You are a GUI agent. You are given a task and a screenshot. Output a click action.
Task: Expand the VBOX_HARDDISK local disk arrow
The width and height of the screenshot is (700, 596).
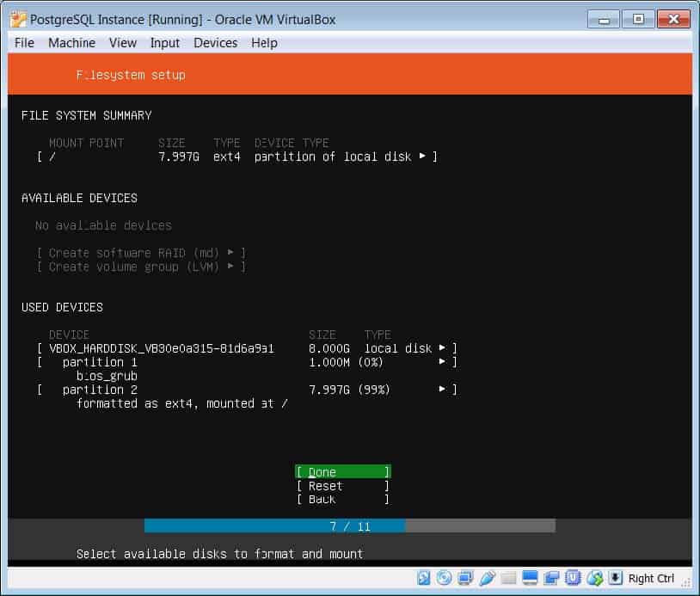click(442, 347)
